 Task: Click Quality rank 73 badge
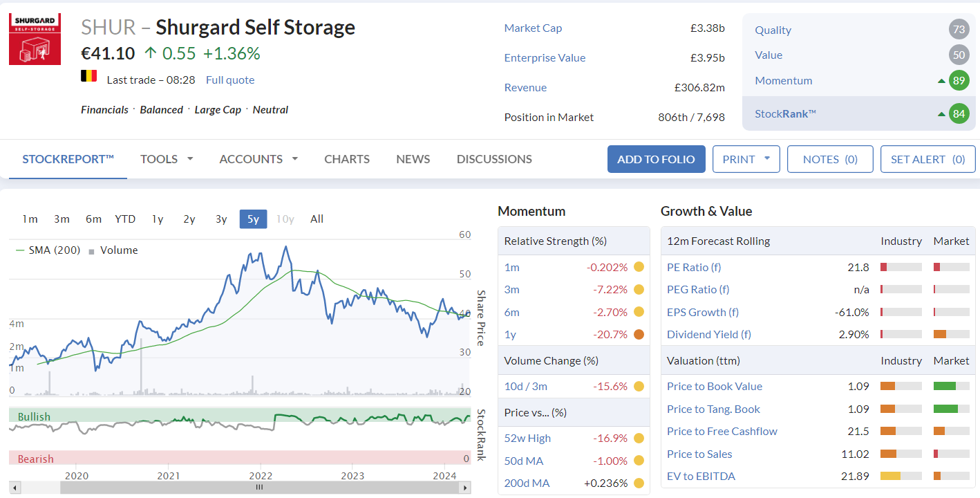tap(959, 30)
